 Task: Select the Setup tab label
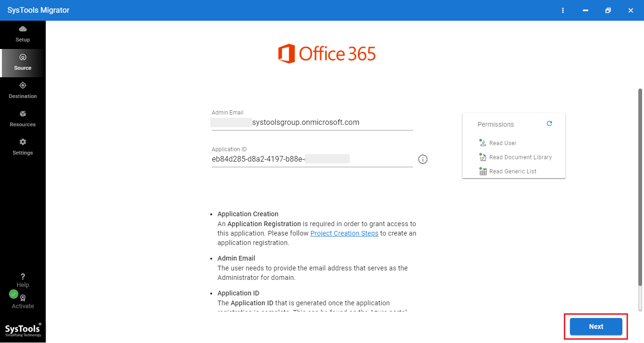pyautogui.click(x=23, y=40)
